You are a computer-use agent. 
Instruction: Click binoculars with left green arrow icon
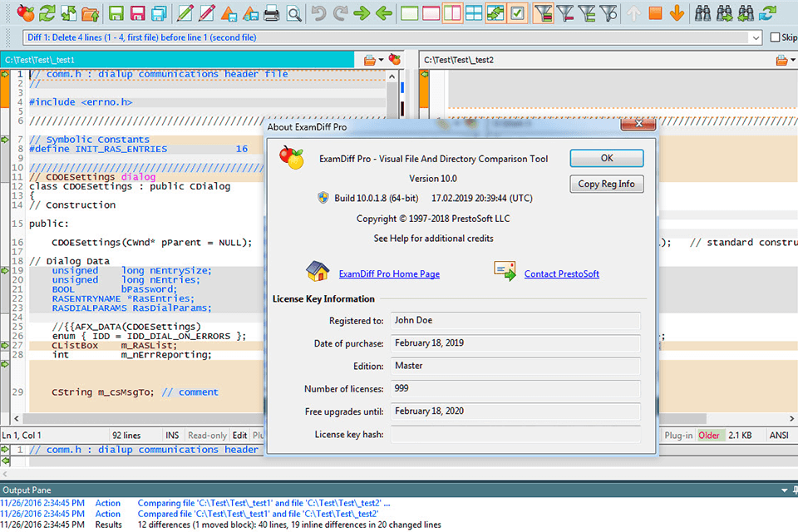point(746,13)
